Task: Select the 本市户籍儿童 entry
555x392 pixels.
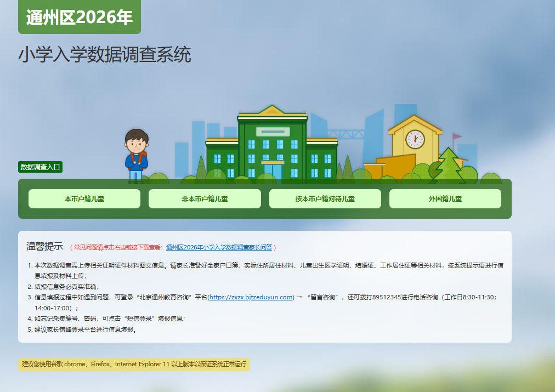Action: click(84, 199)
